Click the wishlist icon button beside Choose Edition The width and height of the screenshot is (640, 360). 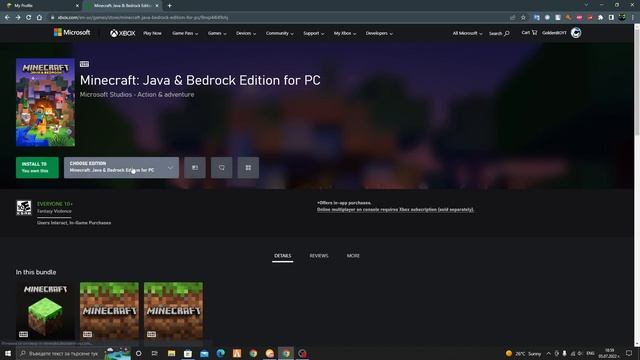tap(222, 167)
